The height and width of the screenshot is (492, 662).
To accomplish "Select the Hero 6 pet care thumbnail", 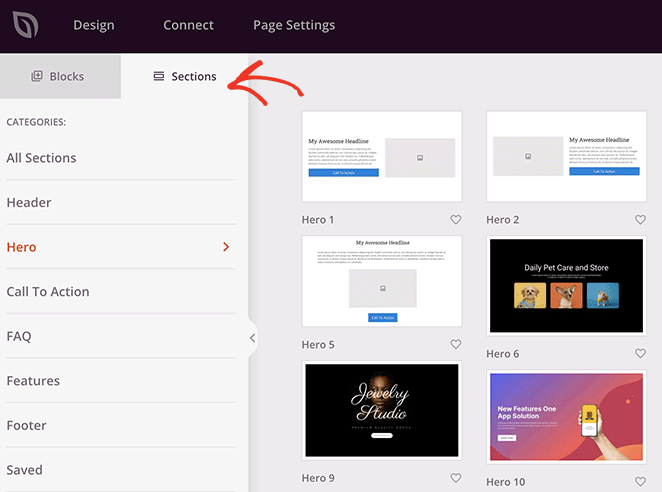I will tap(566, 285).
